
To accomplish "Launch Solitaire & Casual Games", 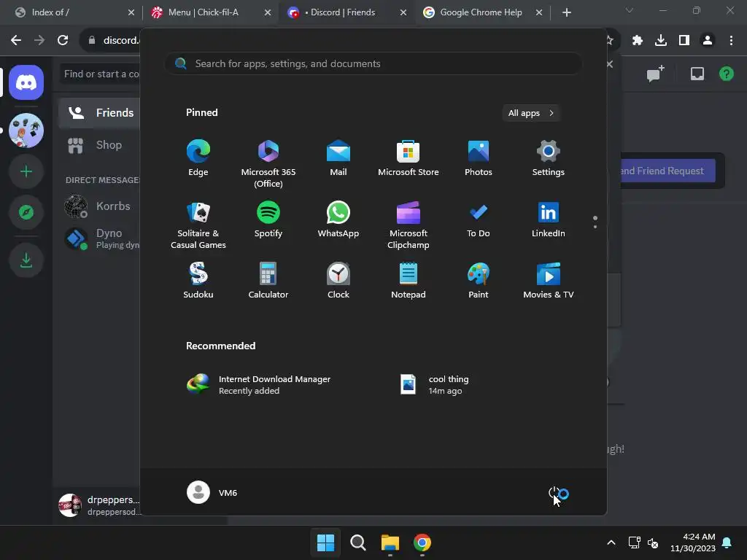I will (x=198, y=225).
